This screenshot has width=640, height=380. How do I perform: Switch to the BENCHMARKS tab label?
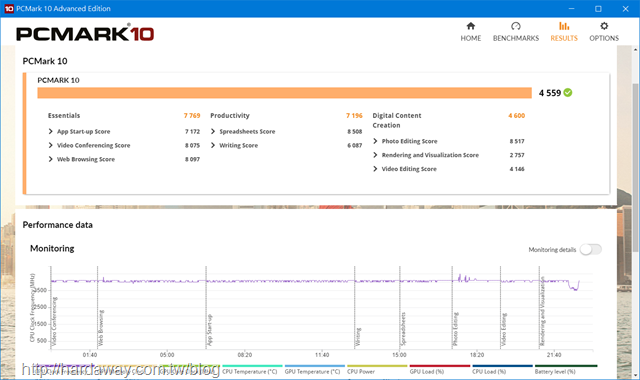click(516, 38)
